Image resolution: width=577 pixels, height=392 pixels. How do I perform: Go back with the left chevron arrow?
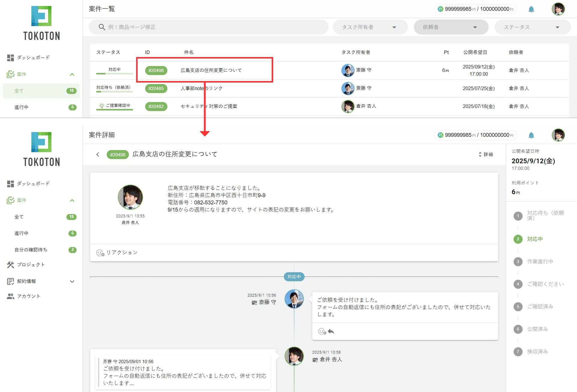pos(98,155)
